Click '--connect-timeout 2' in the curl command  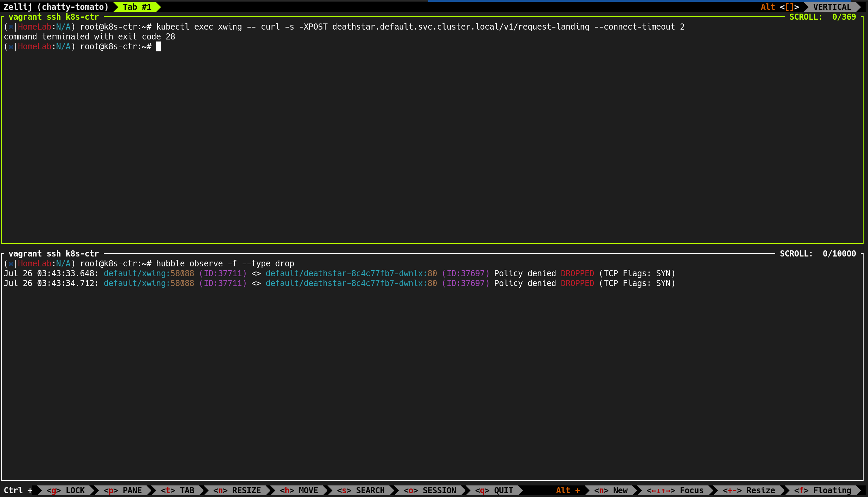[x=639, y=27]
